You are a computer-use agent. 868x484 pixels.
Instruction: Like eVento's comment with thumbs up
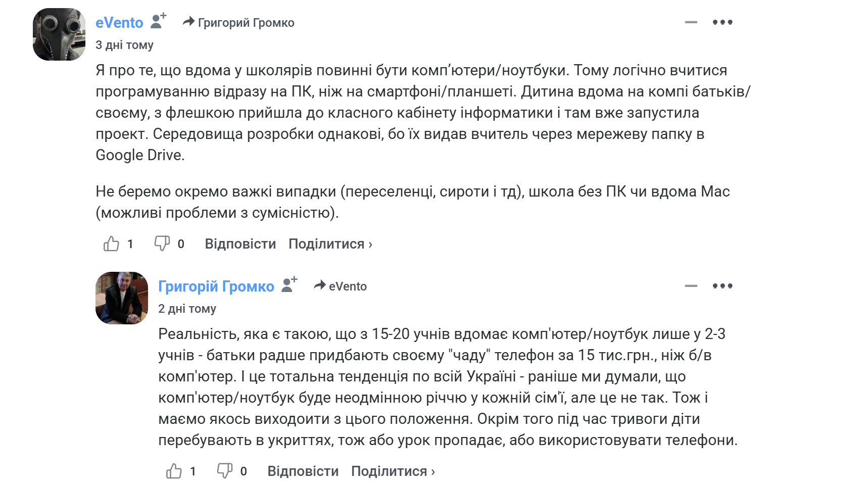tap(111, 244)
